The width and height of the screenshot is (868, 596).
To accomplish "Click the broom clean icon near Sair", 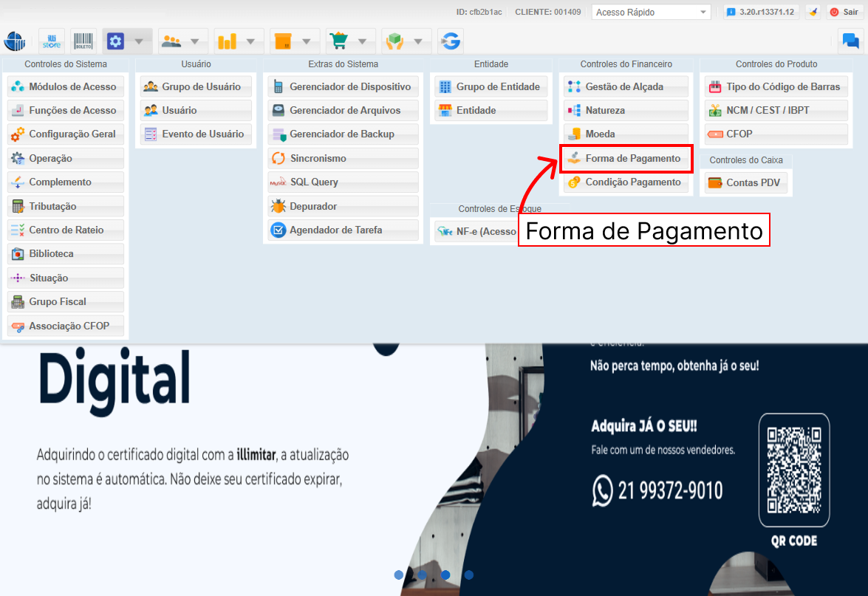I will click(813, 12).
